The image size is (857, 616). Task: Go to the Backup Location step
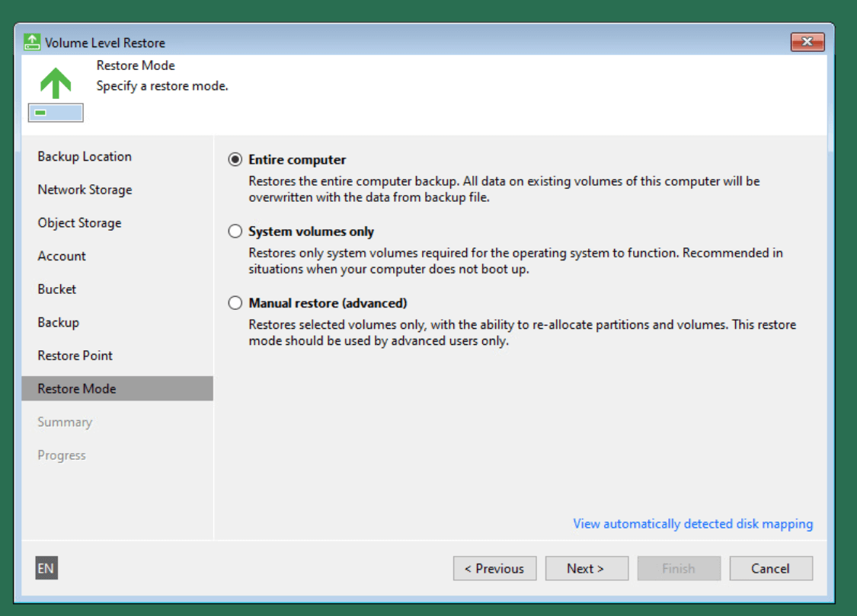pos(85,157)
